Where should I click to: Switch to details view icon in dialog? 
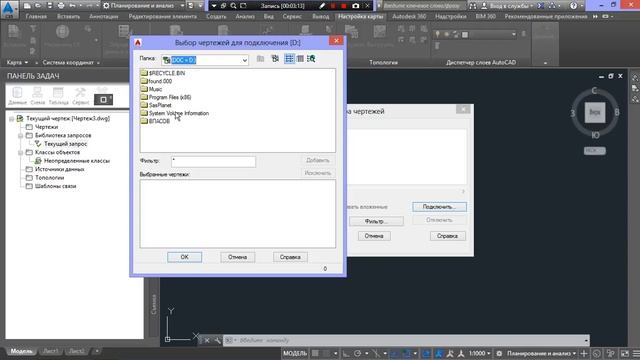300,59
